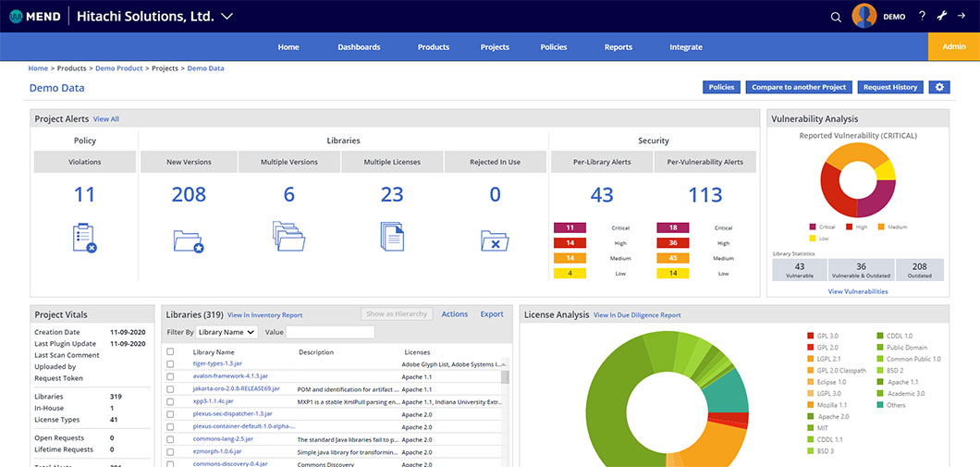This screenshot has height=467, width=980.
Task: Click the logout arrow icon
Action: 962,16
